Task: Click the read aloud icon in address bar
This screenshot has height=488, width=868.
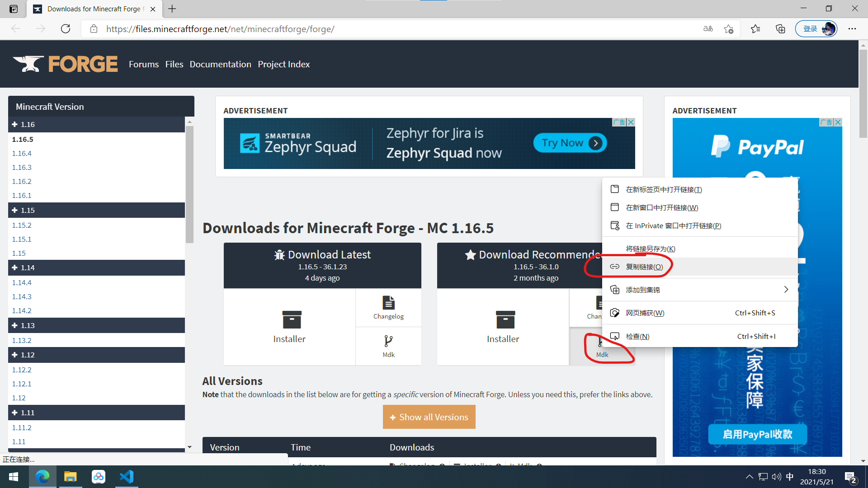Action: (x=708, y=28)
